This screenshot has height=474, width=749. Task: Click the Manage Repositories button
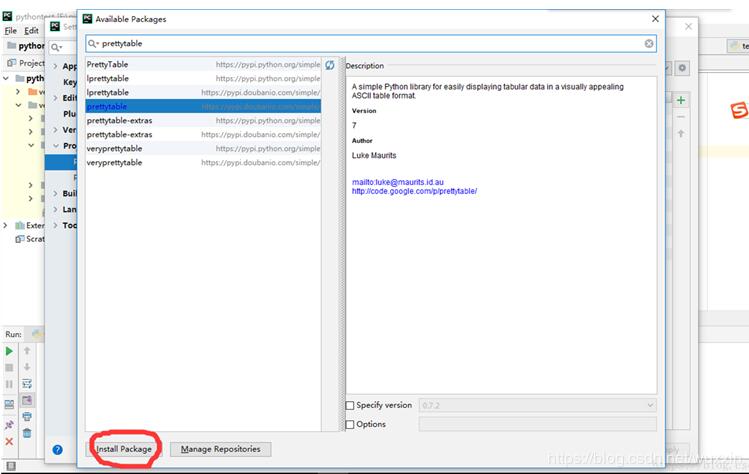[220, 449]
